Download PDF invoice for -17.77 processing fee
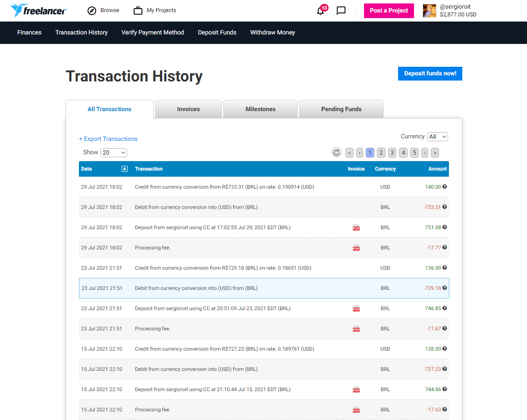This screenshot has width=527, height=420. 356,248
